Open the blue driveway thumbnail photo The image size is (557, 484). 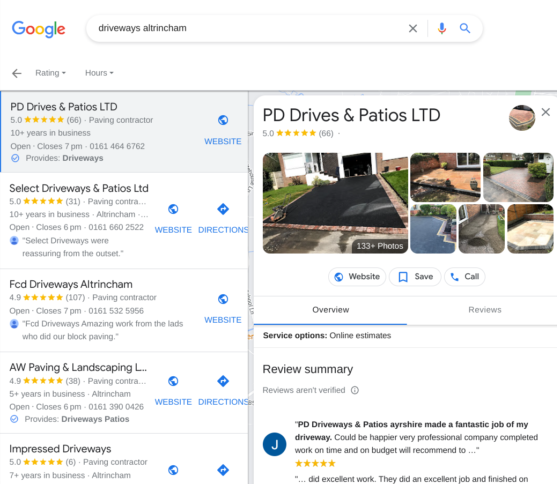coord(433,229)
